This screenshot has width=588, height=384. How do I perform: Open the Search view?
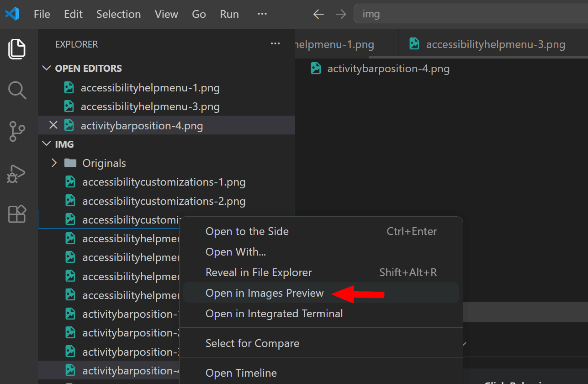[x=17, y=90]
